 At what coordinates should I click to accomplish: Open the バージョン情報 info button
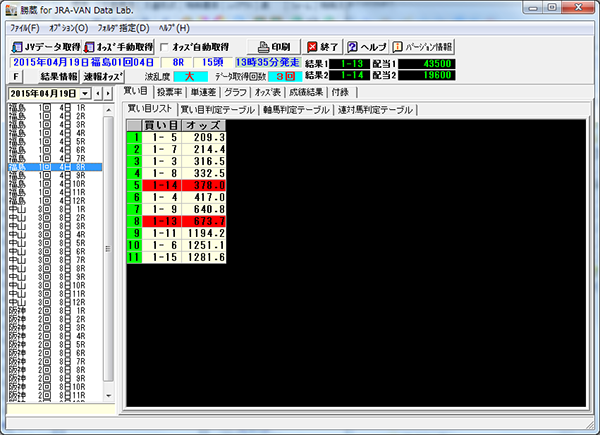pos(422,47)
